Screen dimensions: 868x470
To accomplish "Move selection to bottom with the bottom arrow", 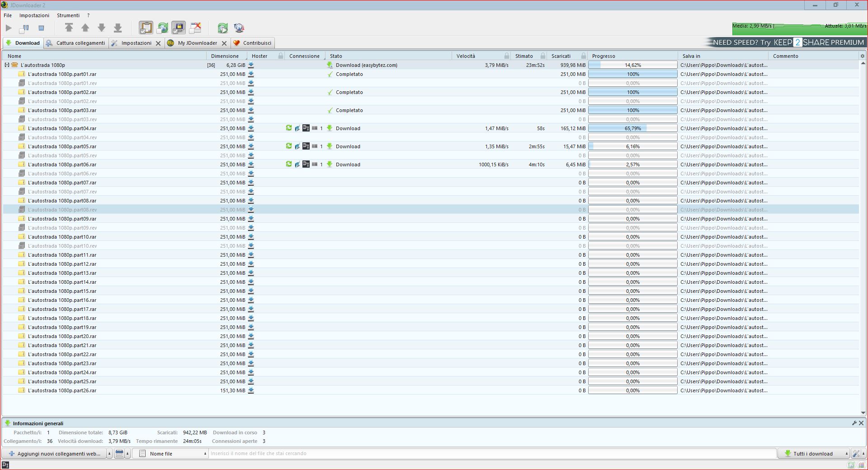I will click(x=118, y=28).
